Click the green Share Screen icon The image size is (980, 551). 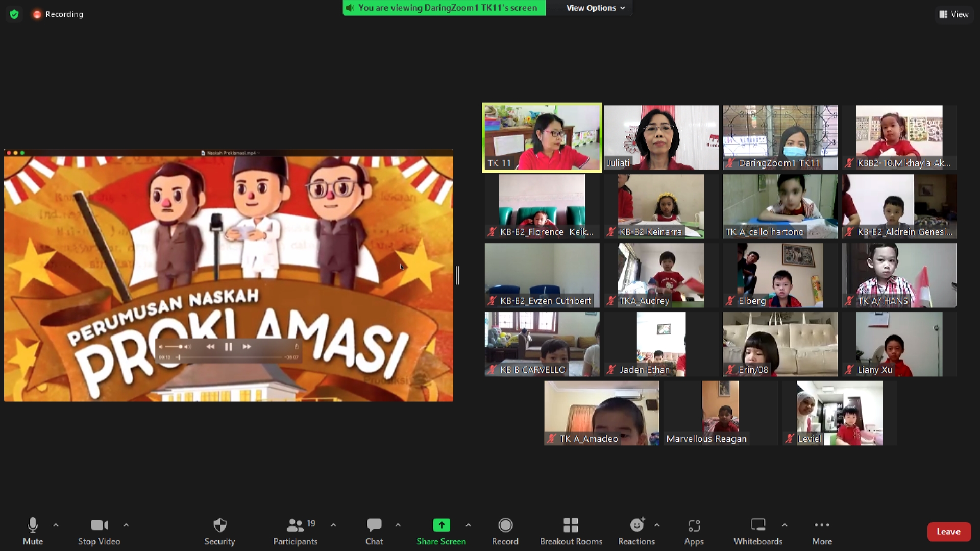click(x=442, y=525)
